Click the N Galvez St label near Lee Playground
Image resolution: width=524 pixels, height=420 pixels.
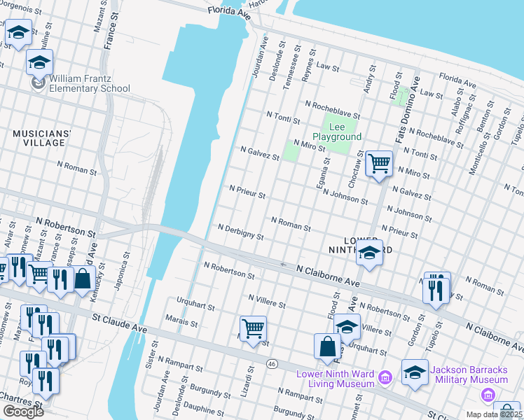point(260,153)
